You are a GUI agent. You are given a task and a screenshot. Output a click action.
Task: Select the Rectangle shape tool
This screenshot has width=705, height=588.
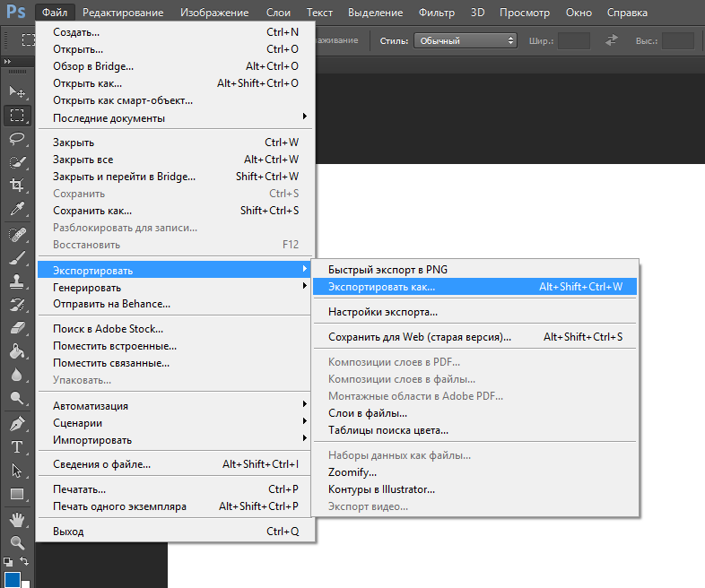pos(17,494)
